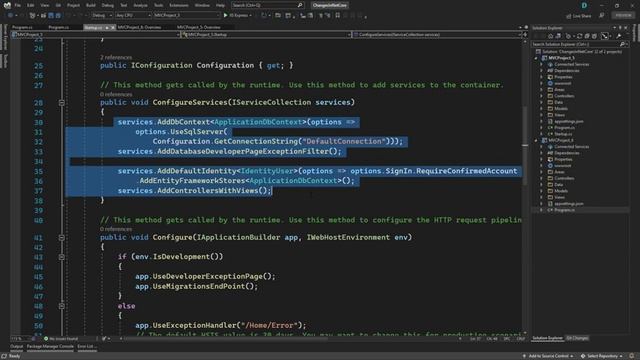The height and width of the screenshot is (360, 640).
Task: Click the Save All toolbar icon
Action: coord(58,16)
